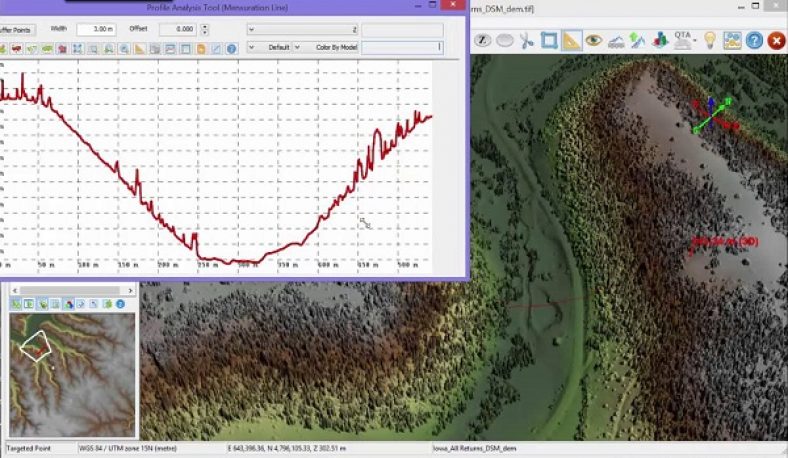The height and width of the screenshot is (458, 788).
Task: Open the wide dropdown ending in Z
Action: tap(302, 30)
